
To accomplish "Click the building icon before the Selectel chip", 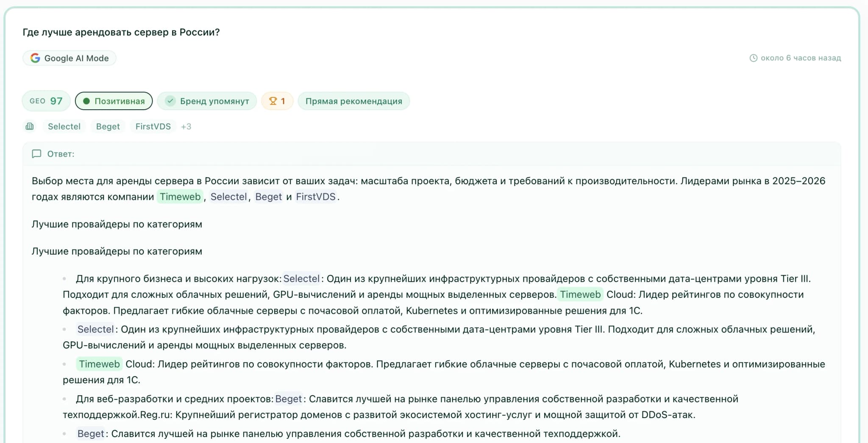I will (x=30, y=126).
